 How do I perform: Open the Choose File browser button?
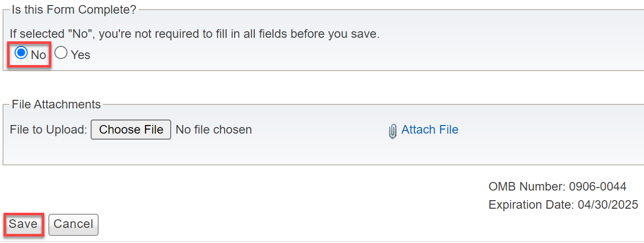tap(131, 130)
